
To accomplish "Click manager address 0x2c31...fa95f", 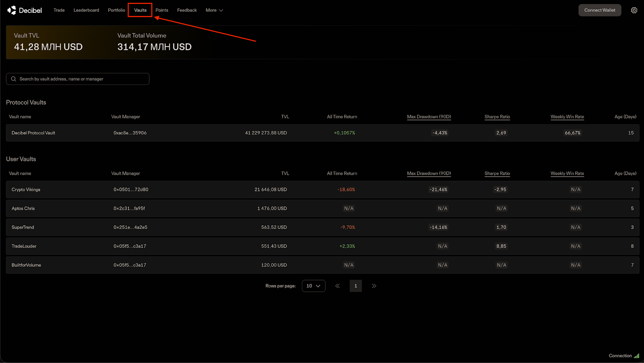I will (x=129, y=208).
